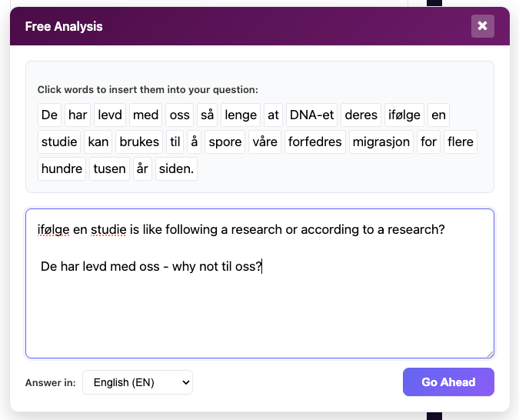Insert the word "lenge" into question
519x420 pixels.
(241, 115)
